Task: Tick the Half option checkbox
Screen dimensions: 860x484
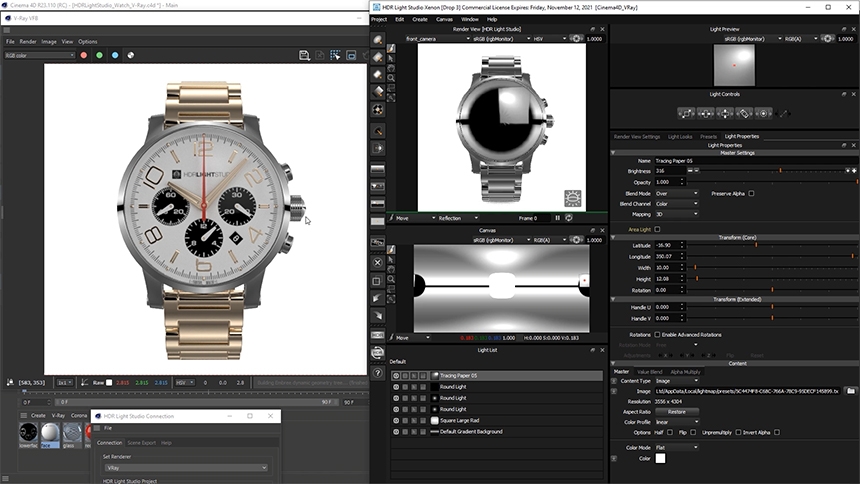Action: tap(670, 432)
